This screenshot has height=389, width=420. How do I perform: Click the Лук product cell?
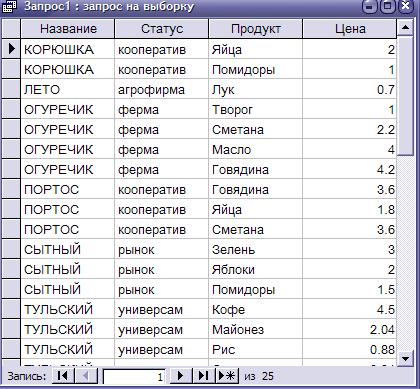(256, 89)
